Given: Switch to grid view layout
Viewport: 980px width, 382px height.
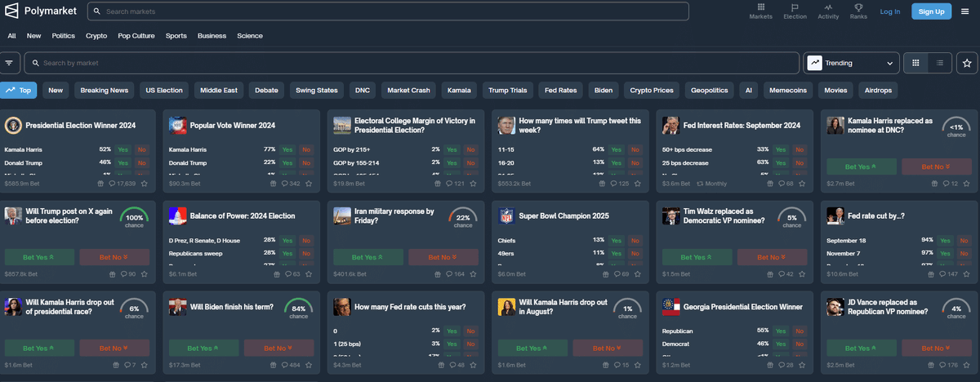Looking at the screenshot, I should tap(916, 63).
